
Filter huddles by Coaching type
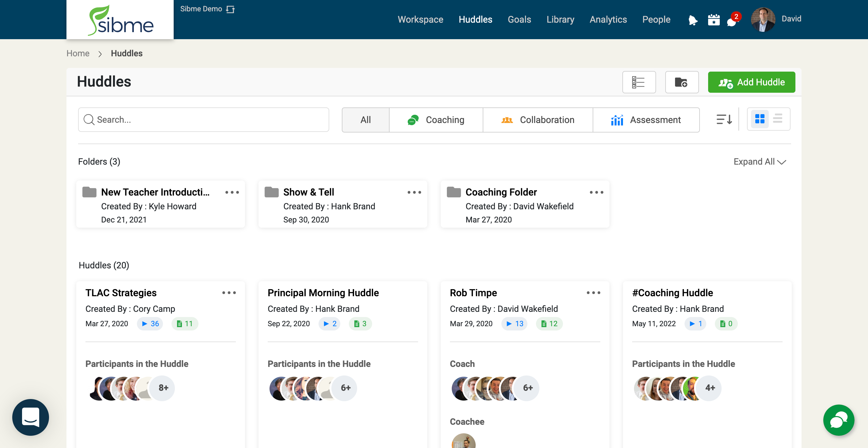pos(436,120)
